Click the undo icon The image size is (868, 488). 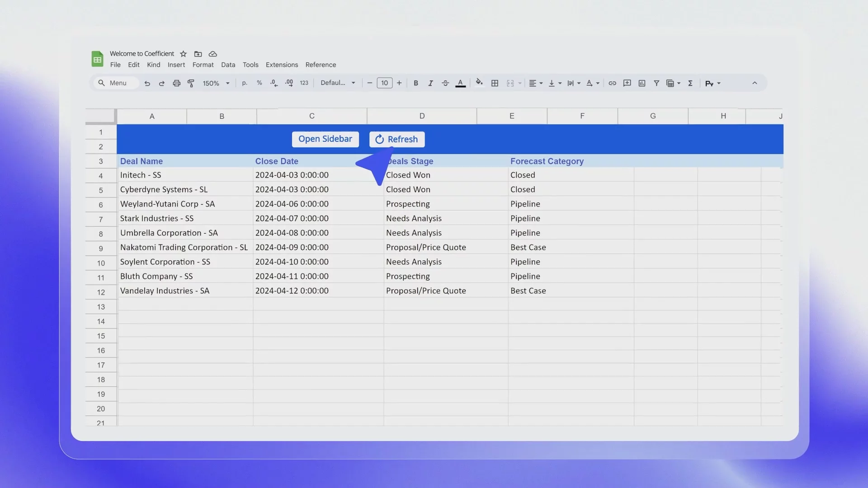(147, 83)
